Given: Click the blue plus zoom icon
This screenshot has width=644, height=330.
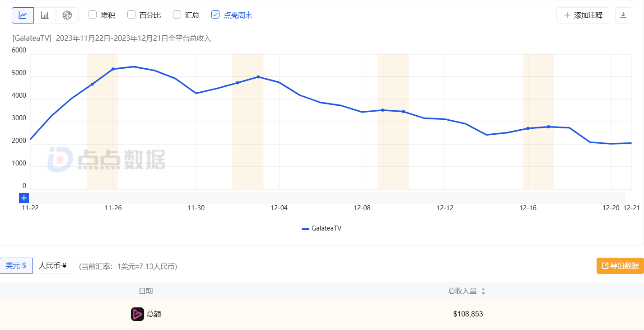Looking at the screenshot, I should (x=24, y=198).
